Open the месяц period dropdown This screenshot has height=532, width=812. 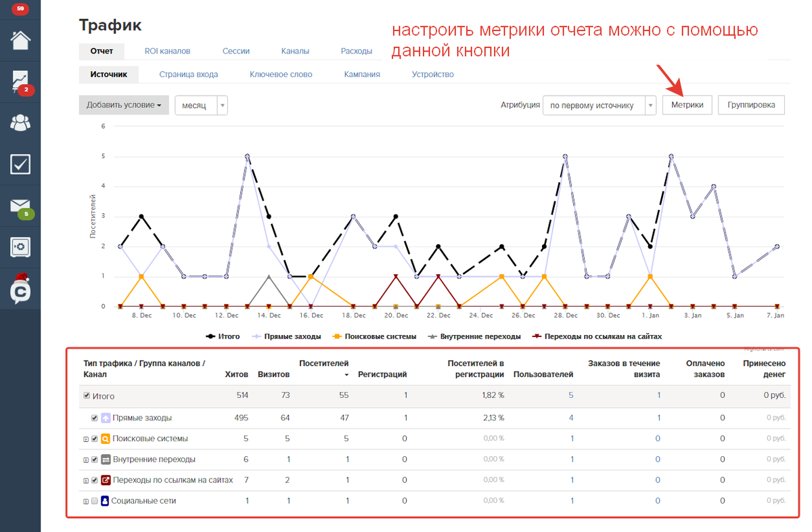coord(201,105)
